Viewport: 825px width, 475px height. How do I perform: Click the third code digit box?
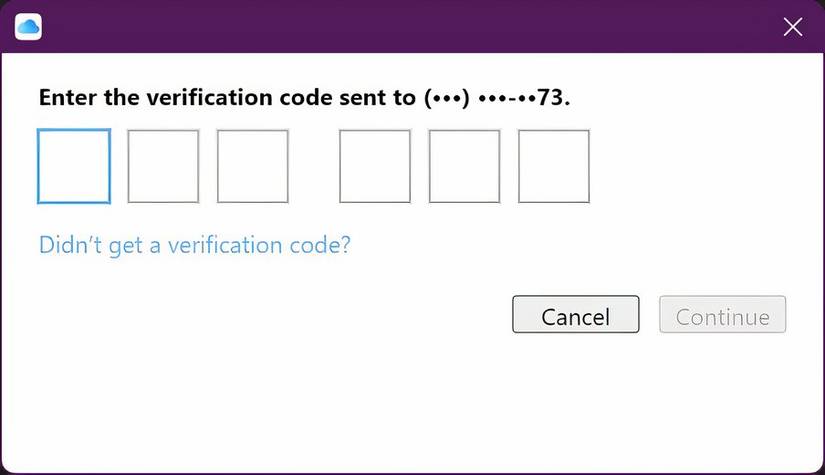pyautogui.click(x=252, y=166)
